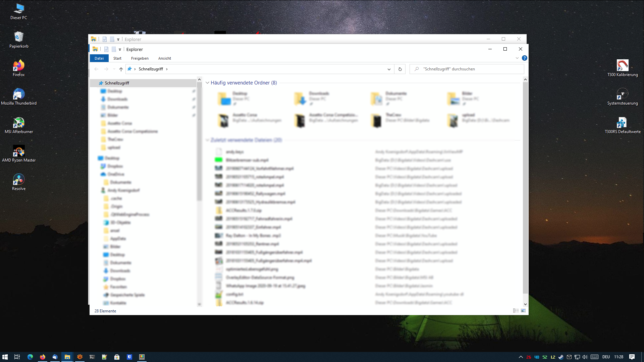
Task: Click properties icon in quick access toolbar
Action: [x=106, y=49]
